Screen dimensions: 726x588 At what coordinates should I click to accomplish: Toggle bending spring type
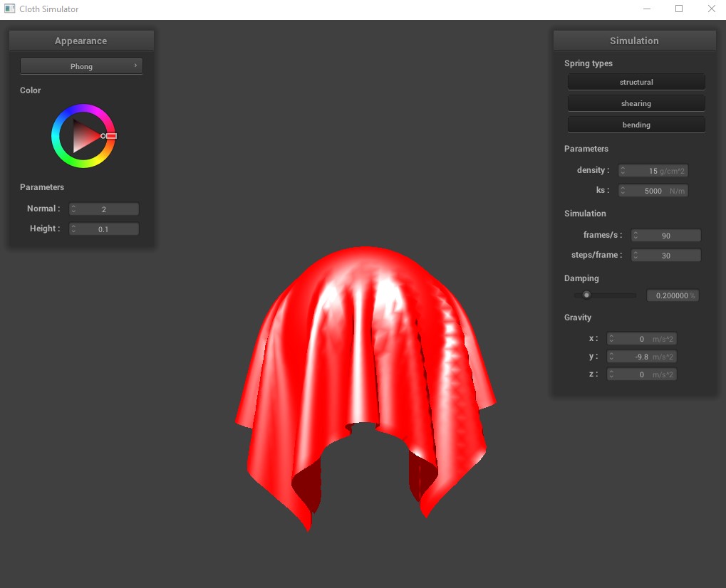pyautogui.click(x=636, y=125)
